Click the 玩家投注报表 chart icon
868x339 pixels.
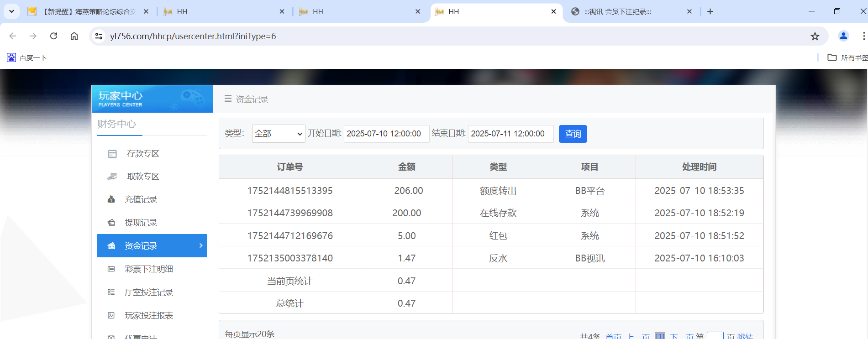pyautogui.click(x=111, y=316)
